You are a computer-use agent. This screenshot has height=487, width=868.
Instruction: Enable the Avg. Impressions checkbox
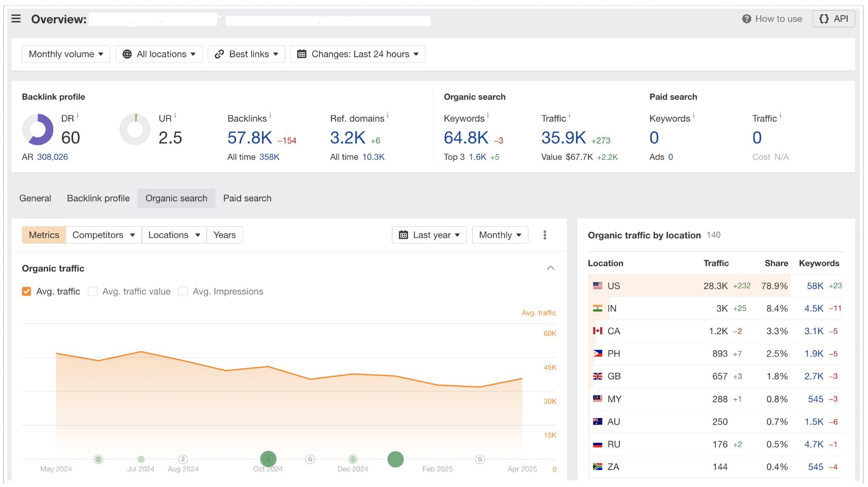tap(183, 292)
